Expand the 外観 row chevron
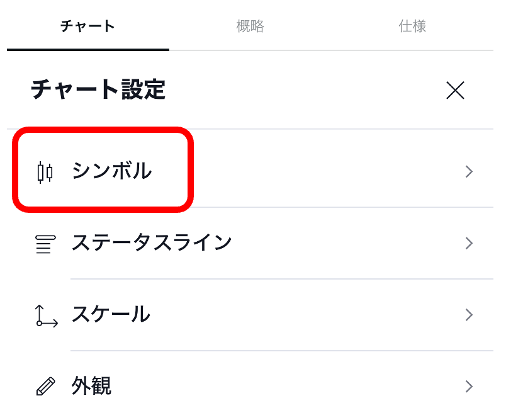Image resolution: width=506 pixels, height=420 pixels. (x=468, y=386)
